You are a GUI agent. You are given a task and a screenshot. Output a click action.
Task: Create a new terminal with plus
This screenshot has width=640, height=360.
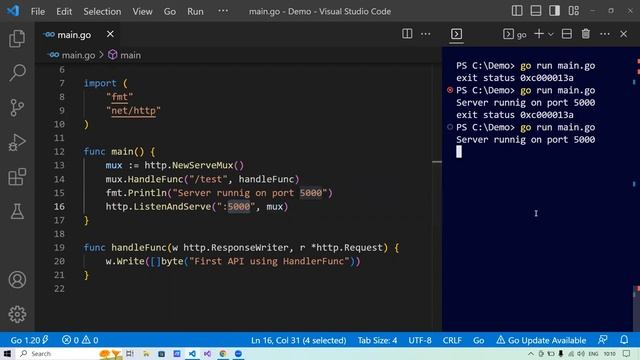(539, 34)
